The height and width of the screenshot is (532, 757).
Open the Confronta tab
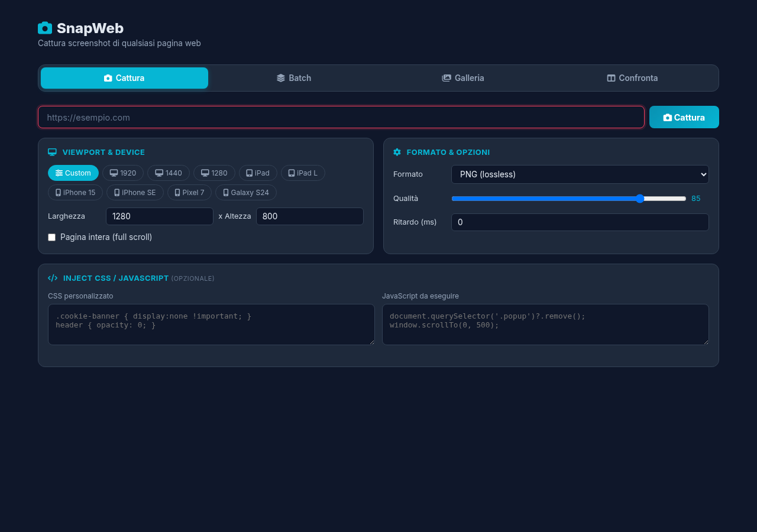coord(632,78)
